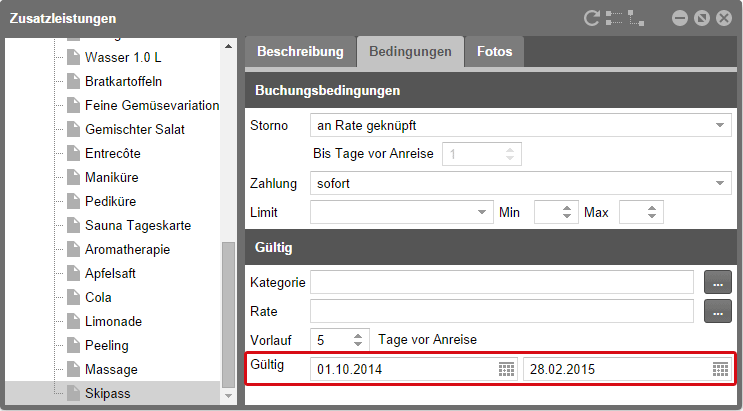Open calendar picker for start date 01.10.2014
Image resolution: width=743 pixels, height=411 pixels.
coord(506,369)
